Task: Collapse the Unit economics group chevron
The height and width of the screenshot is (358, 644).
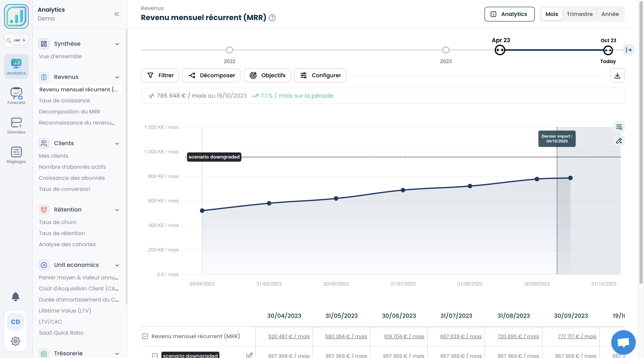Action: [117, 265]
